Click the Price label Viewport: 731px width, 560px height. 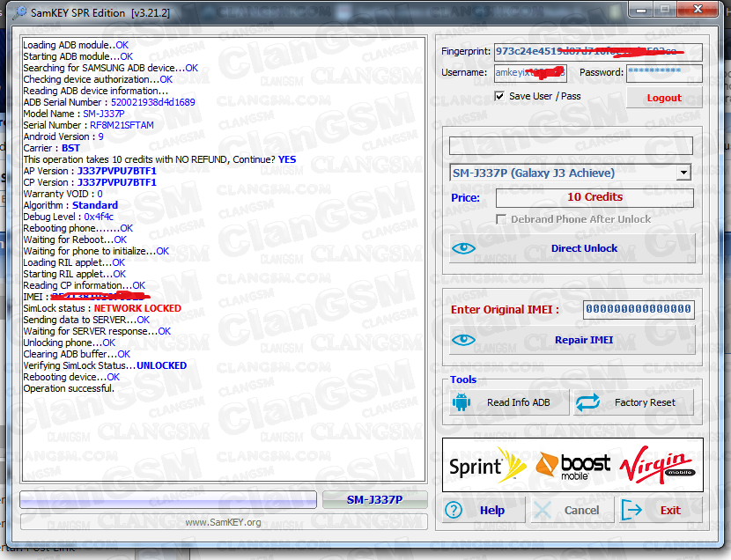465,197
